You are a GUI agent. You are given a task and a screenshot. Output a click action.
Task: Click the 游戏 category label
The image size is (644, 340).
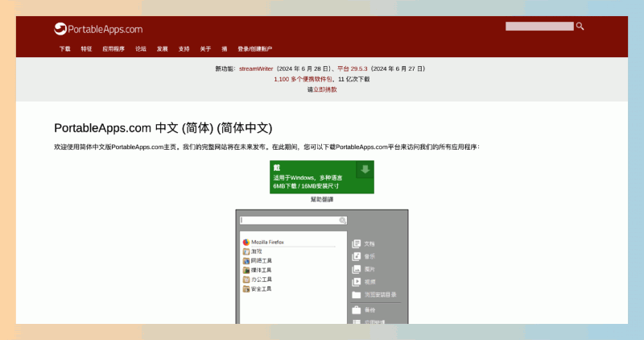[257, 251]
